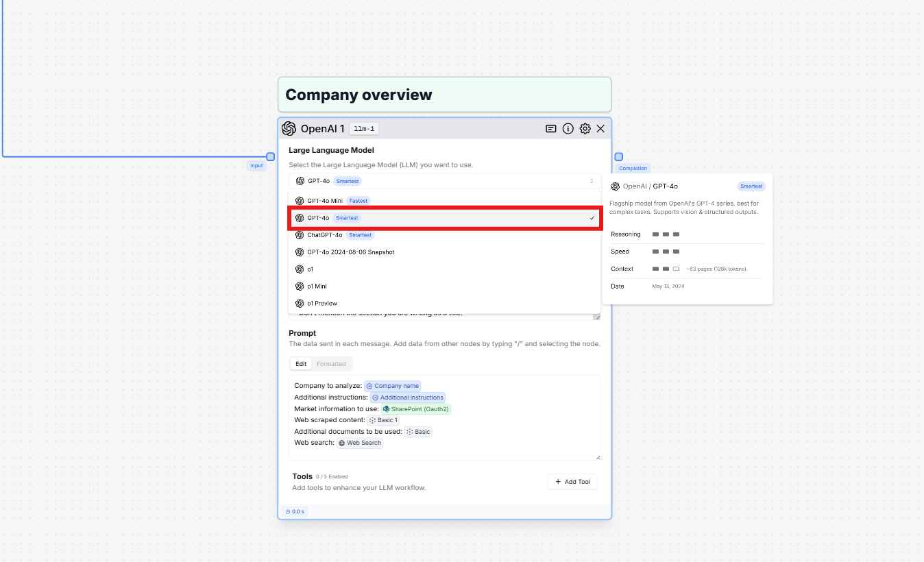Click the Completion connector handle
The image size is (924, 562).
pos(619,157)
